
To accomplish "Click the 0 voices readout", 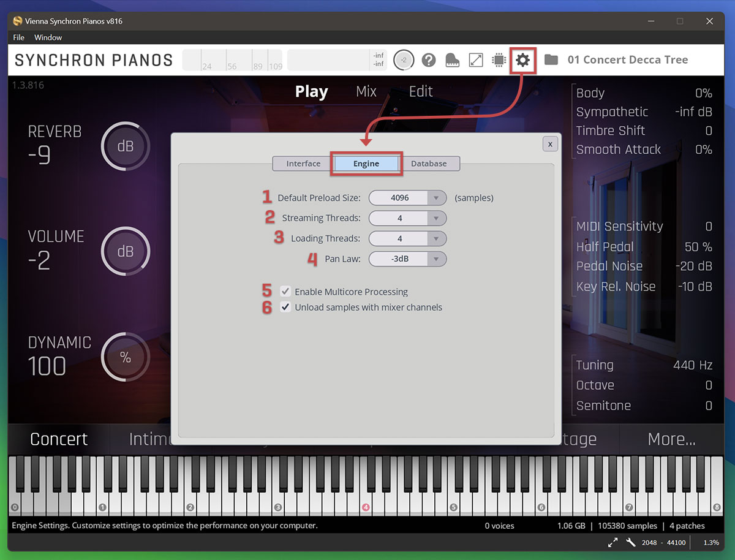I will [x=499, y=526].
